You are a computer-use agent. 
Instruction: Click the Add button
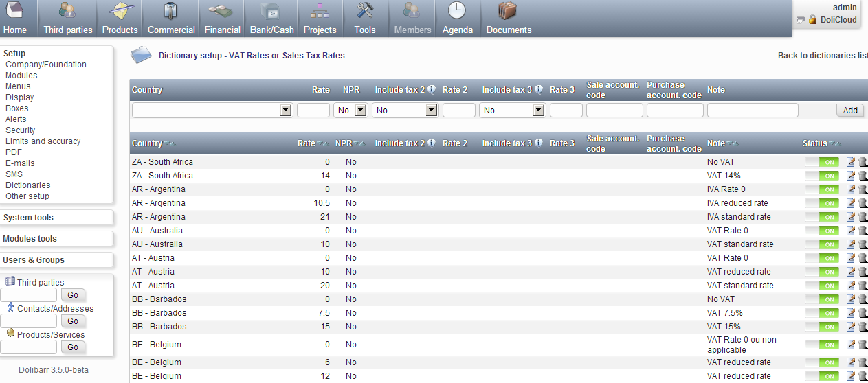click(850, 111)
